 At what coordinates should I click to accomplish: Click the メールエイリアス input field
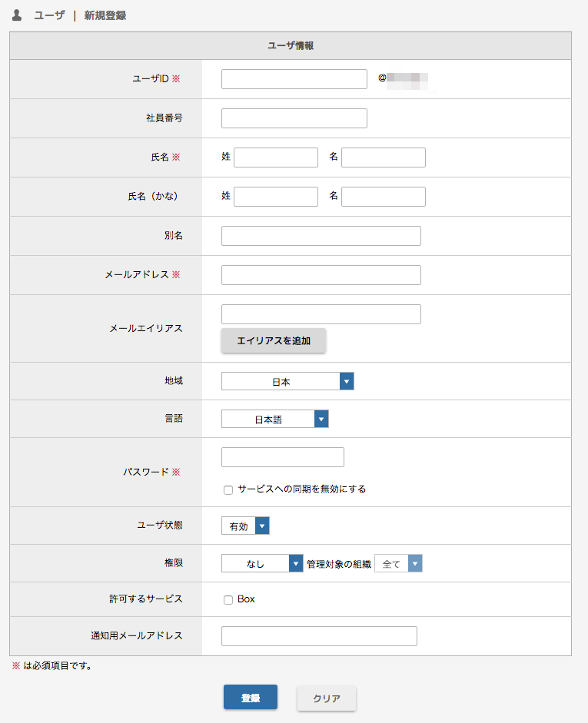click(321, 314)
